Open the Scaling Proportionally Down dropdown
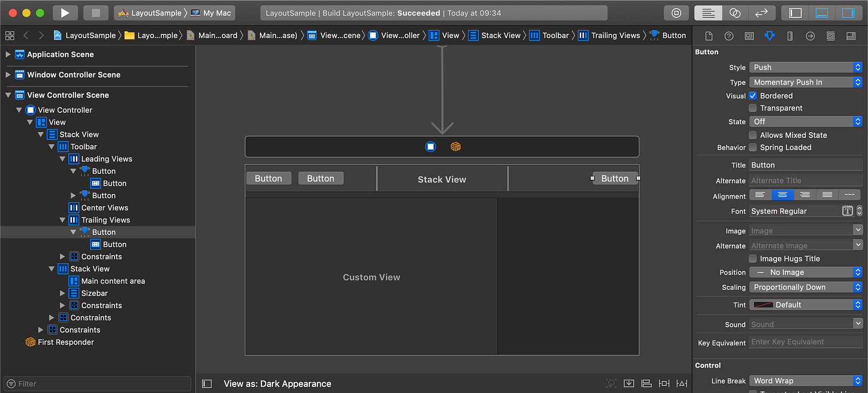This screenshot has height=393, width=868. point(806,287)
